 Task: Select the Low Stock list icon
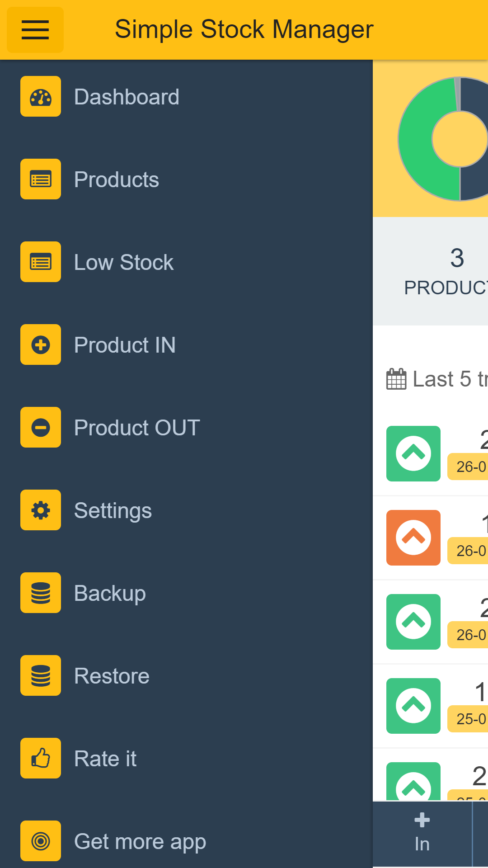(x=41, y=262)
